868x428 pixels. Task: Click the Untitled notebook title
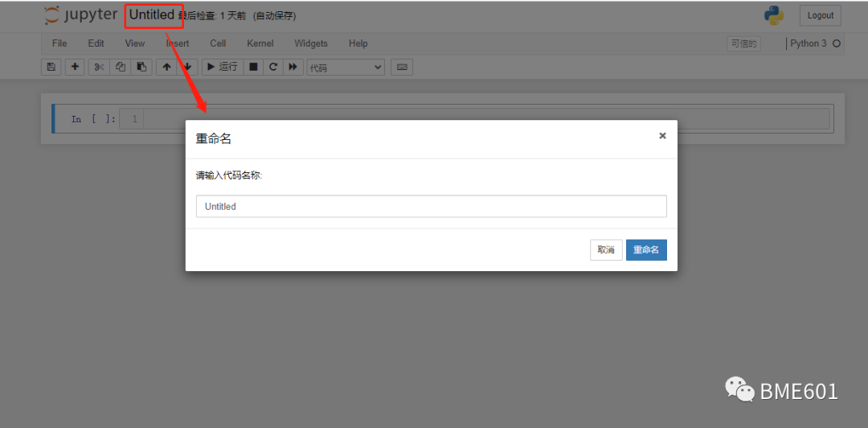152,15
